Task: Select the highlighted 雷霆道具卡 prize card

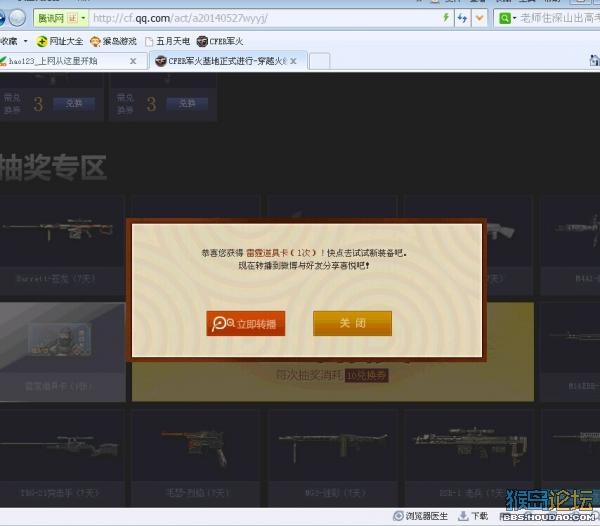Action: coord(62,352)
